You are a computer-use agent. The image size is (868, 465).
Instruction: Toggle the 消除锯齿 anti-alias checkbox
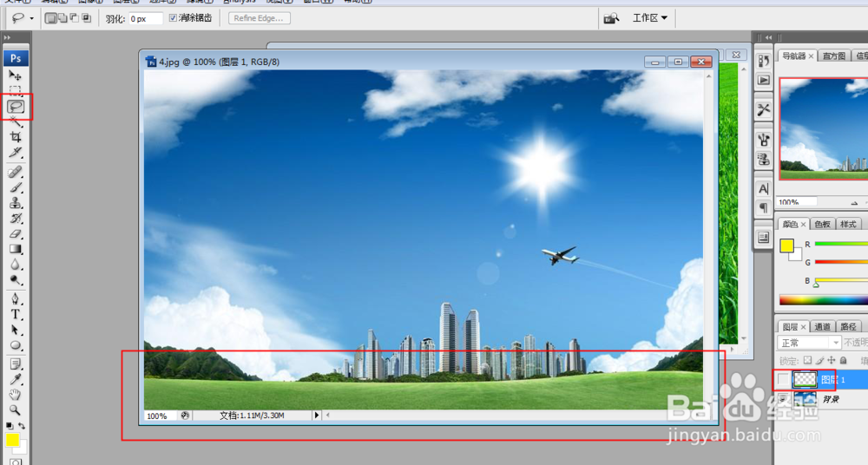coord(173,18)
